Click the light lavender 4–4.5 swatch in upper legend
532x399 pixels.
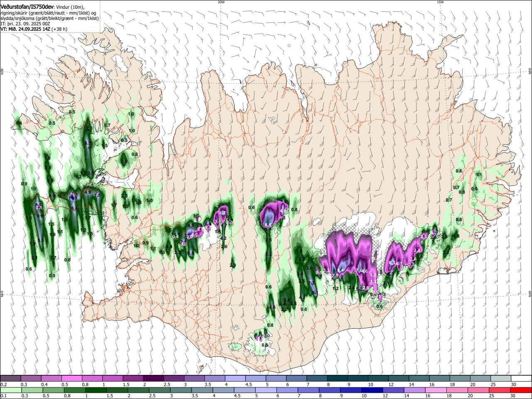click(x=235, y=379)
